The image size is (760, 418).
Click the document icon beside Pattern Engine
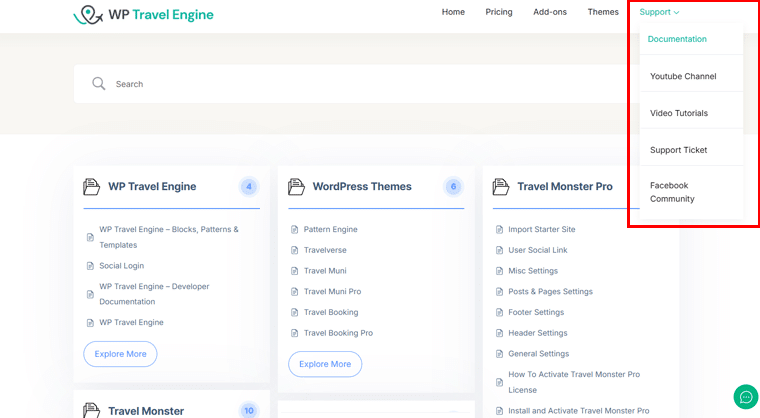294,229
